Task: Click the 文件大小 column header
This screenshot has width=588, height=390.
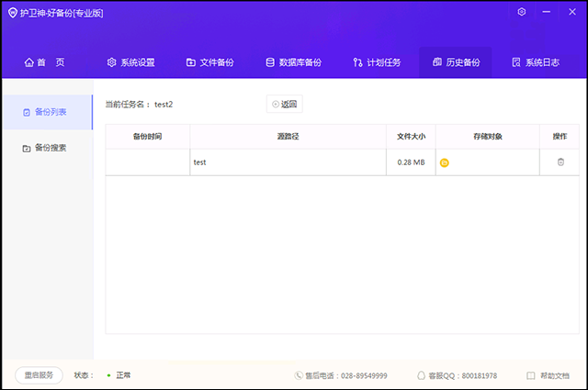Action: [411, 137]
